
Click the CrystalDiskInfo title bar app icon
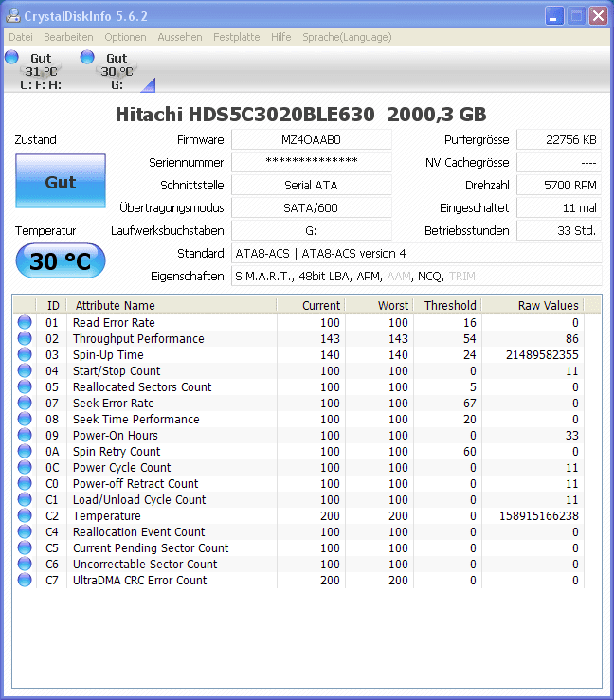(x=13, y=15)
